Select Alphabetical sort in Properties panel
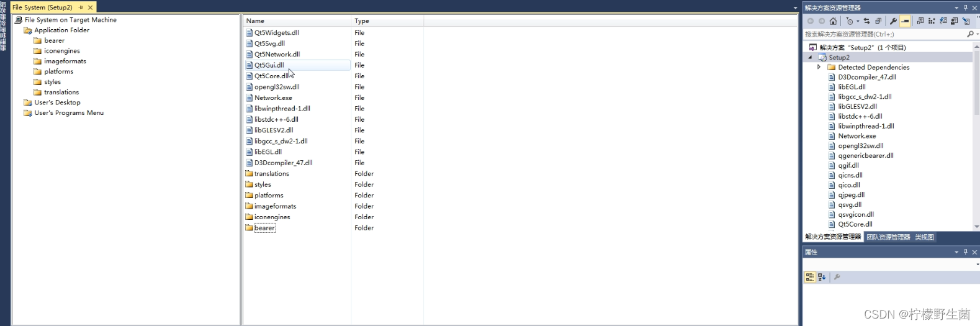This screenshot has height=326, width=980. [x=822, y=277]
